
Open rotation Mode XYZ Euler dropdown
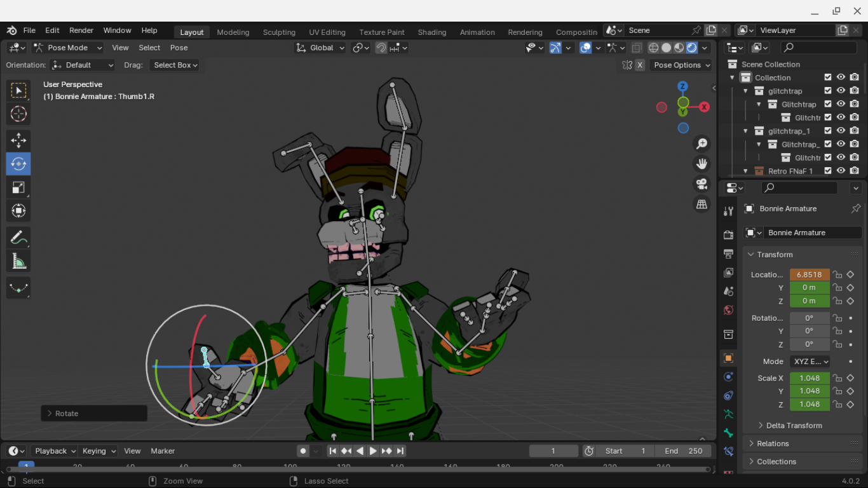tap(810, 362)
